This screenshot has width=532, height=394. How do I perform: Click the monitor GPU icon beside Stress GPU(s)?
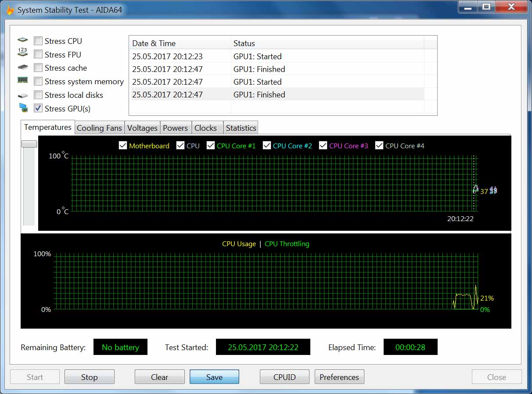tap(23, 108)
